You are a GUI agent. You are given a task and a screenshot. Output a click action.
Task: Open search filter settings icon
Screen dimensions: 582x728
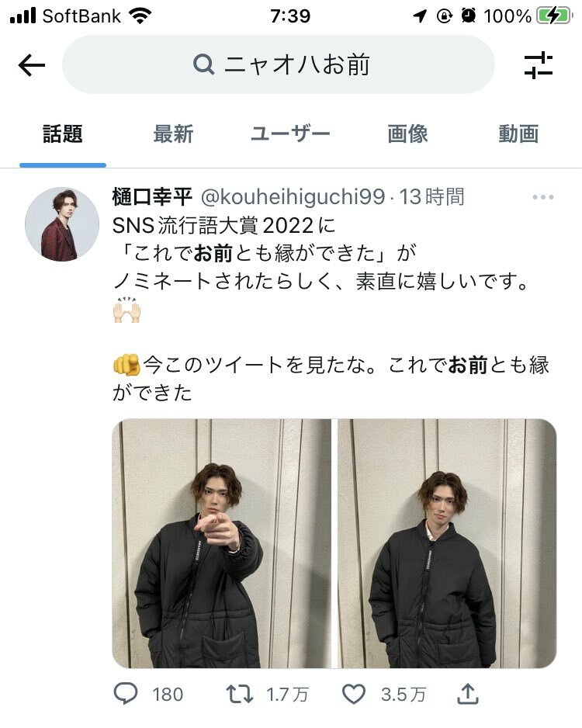point(539,65)
